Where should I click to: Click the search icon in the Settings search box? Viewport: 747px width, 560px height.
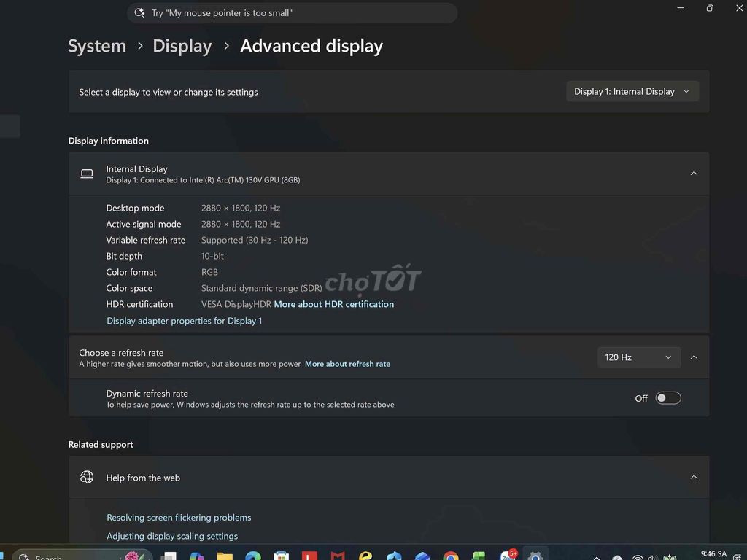pos(139,13)
